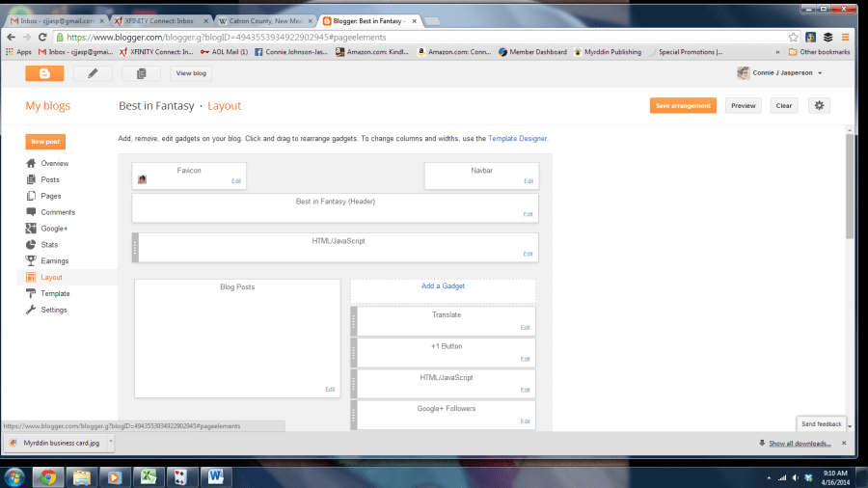Reload the page with the browser refresh button
This screenshot has height=488, width=868.
(42, 37)
